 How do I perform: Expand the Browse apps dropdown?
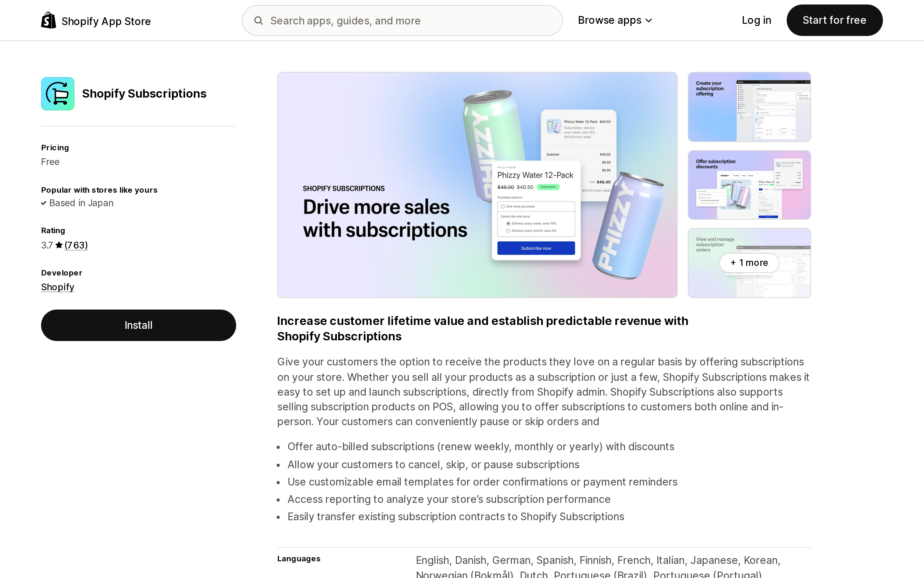click(615, 20)
